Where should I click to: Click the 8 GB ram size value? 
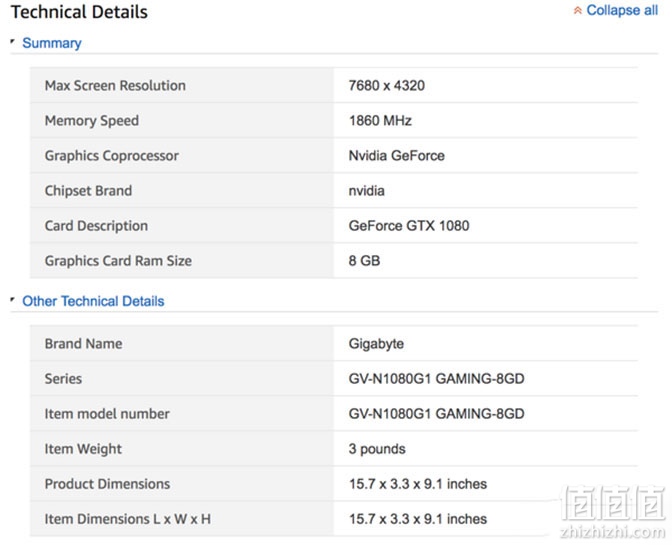(364, 261)
